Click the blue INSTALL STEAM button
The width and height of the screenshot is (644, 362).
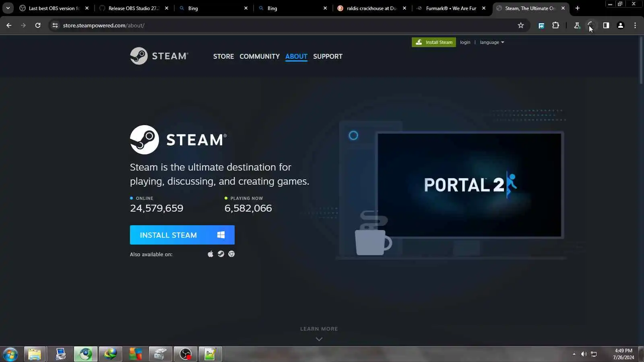point(182,235)
